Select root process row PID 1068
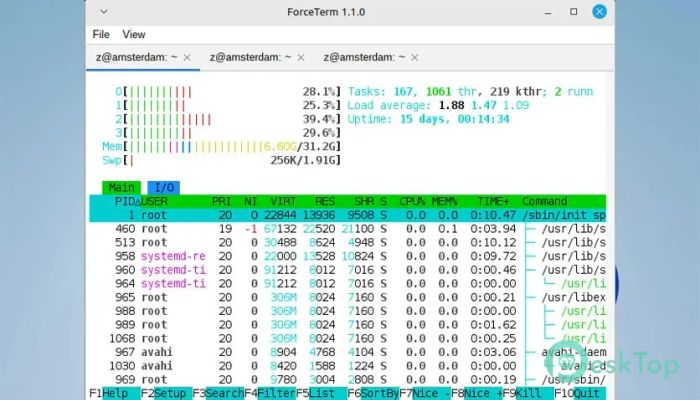 [x=348, y=338]
